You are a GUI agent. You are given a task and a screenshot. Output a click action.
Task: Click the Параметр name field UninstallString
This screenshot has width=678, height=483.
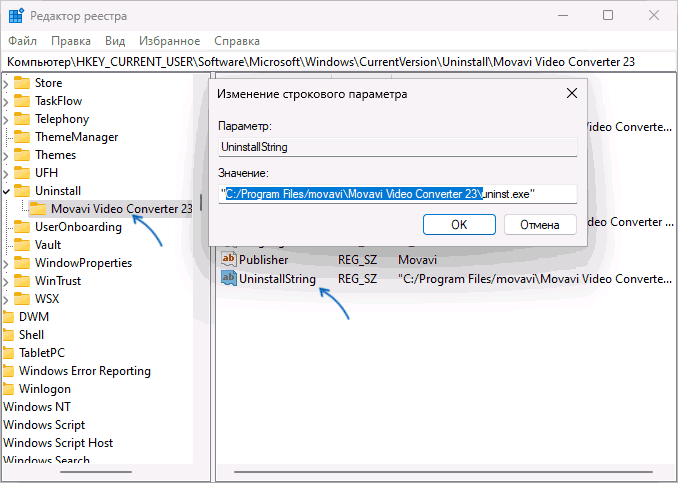click(x=398, y=147)
